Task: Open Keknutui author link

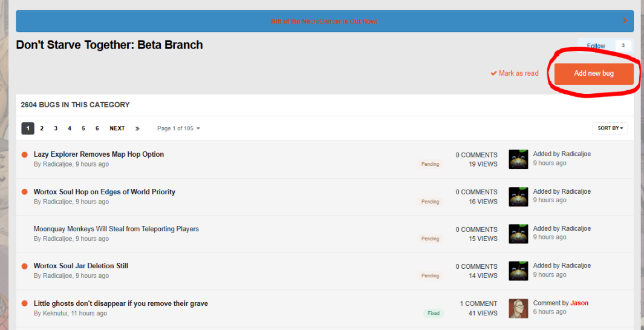Action: pos(55,313)
